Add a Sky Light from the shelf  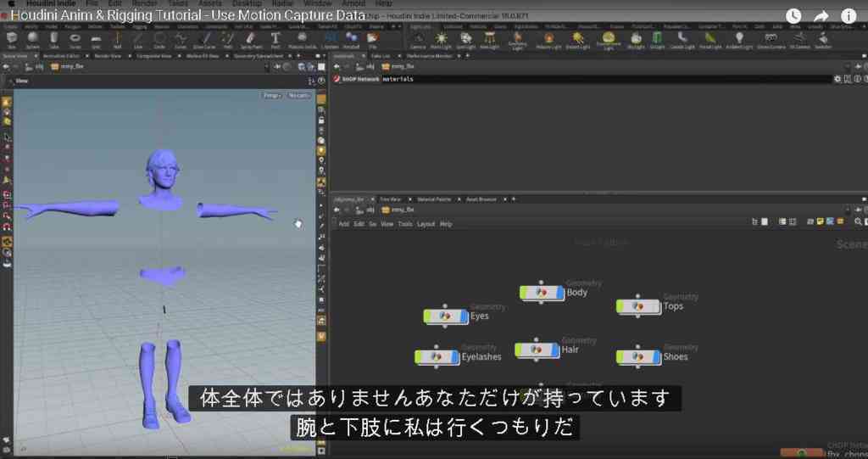click(636, 40)
